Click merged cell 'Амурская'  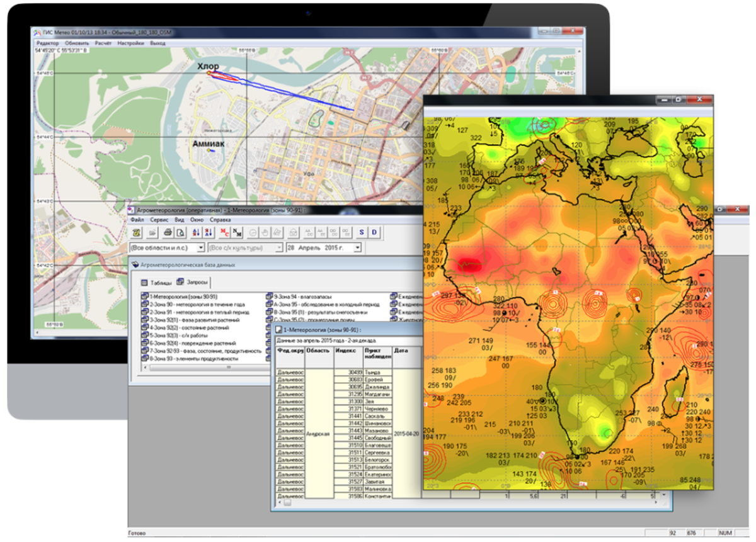pos(319,434)
